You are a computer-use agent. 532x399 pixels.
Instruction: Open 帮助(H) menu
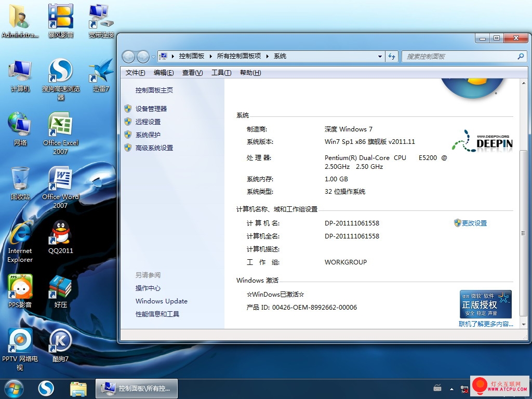coord(250,73)
